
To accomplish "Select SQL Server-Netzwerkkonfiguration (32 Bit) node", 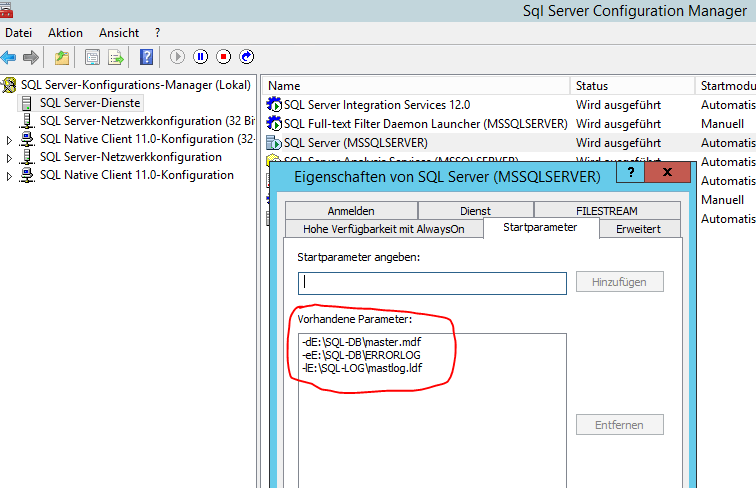I will click(147, 121).
